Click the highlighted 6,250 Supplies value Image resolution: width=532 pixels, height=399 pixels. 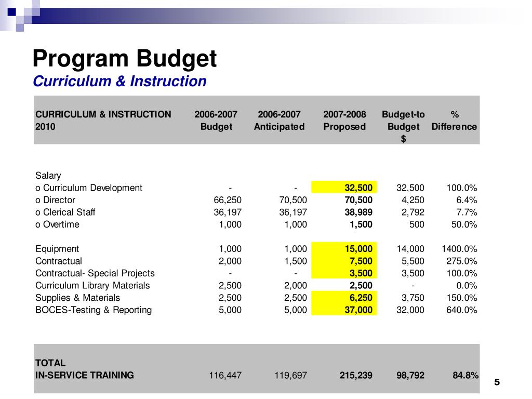click(361, 298)
